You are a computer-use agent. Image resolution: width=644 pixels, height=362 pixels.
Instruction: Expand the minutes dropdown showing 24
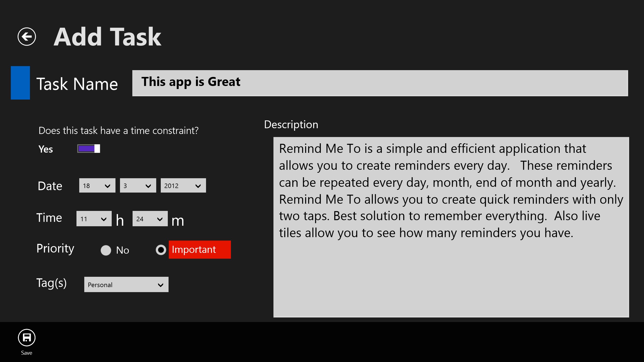pyautogui.click(x=150, y=219)
